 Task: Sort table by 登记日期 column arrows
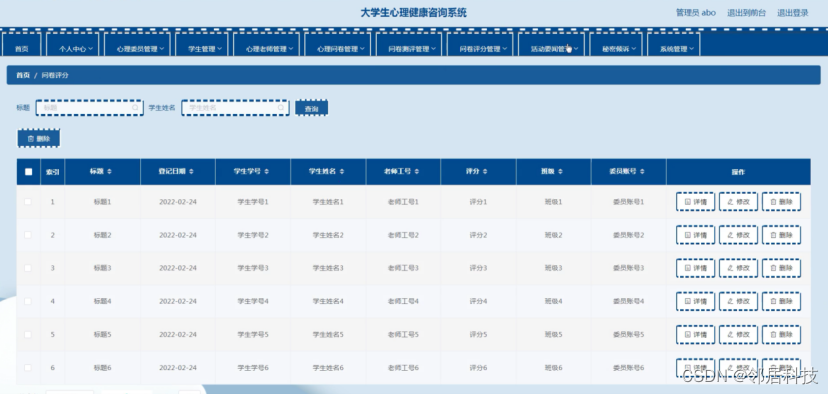[191, 172]
